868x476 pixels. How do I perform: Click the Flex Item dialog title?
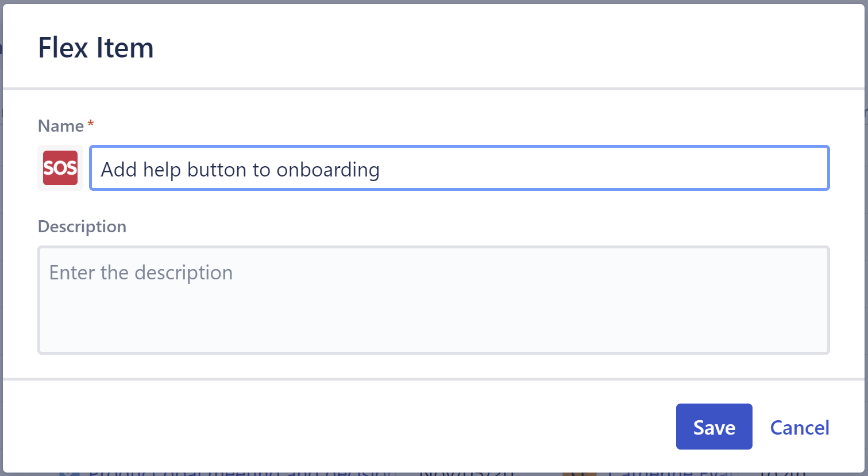tap(96, 48)
